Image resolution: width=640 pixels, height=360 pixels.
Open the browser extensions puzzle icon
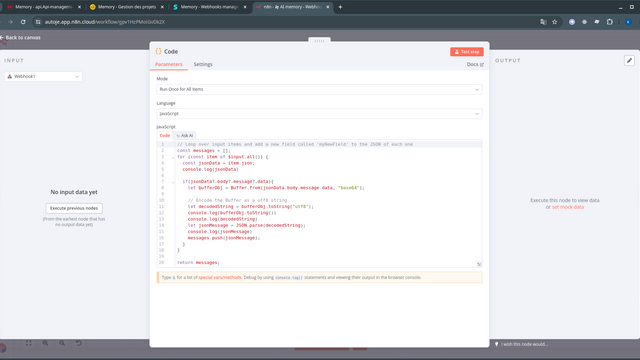[610, 22]
